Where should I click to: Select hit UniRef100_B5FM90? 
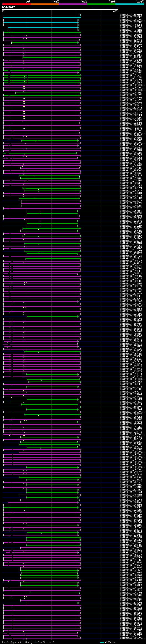[131, 324]
